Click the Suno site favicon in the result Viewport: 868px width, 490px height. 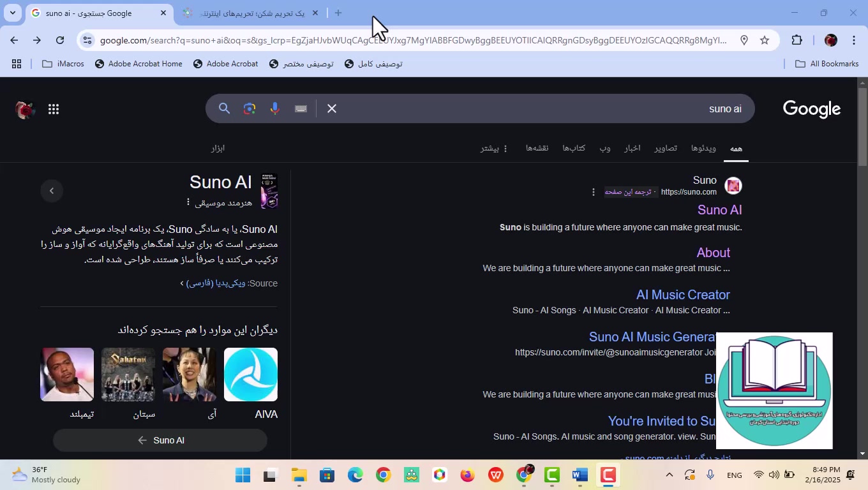pyautogui.click(x=733, y=186)
